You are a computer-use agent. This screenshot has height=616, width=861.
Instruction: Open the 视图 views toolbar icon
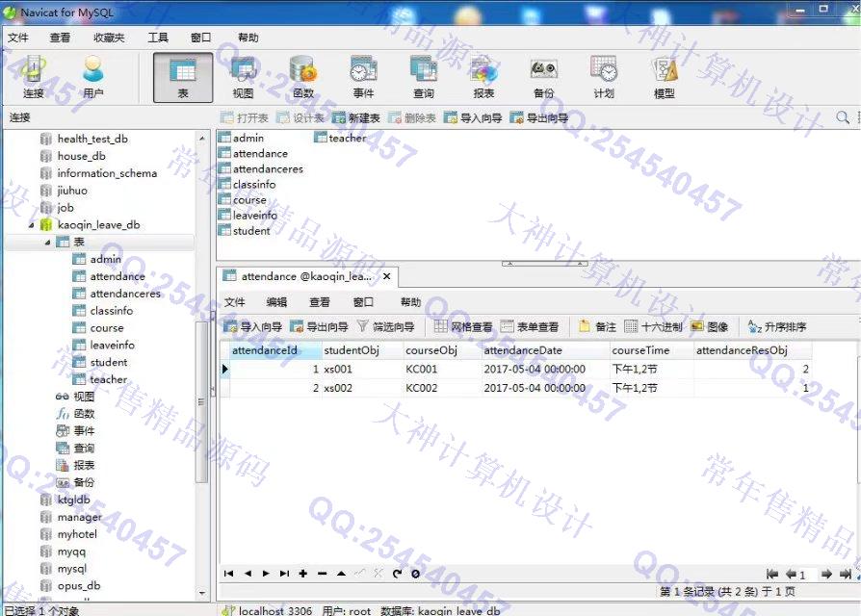pos(243,78)
